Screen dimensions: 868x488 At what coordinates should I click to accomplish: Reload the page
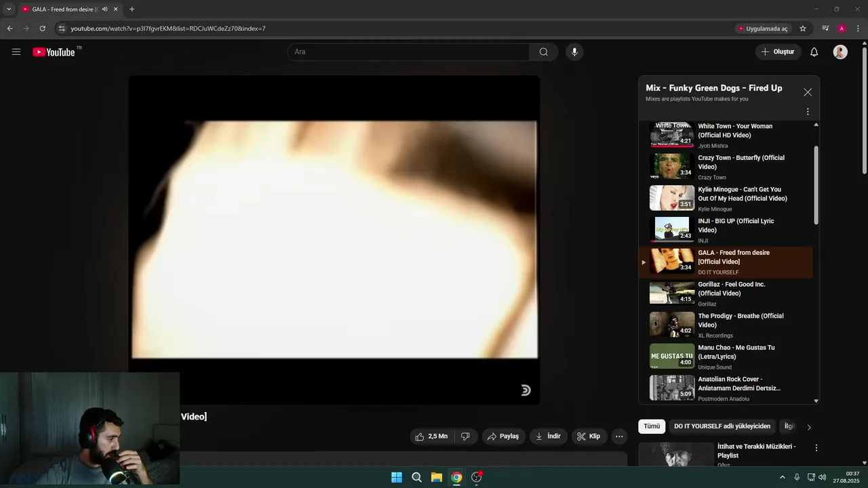(x=42, y=28)
